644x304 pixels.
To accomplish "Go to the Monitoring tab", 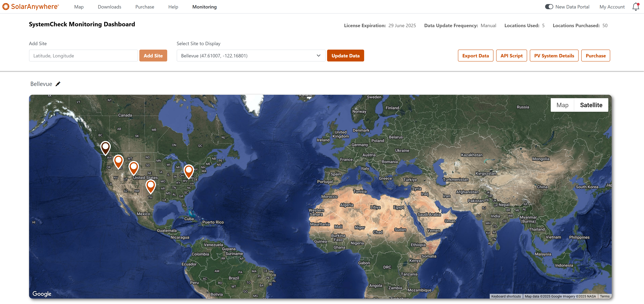I will click(204, 7).
